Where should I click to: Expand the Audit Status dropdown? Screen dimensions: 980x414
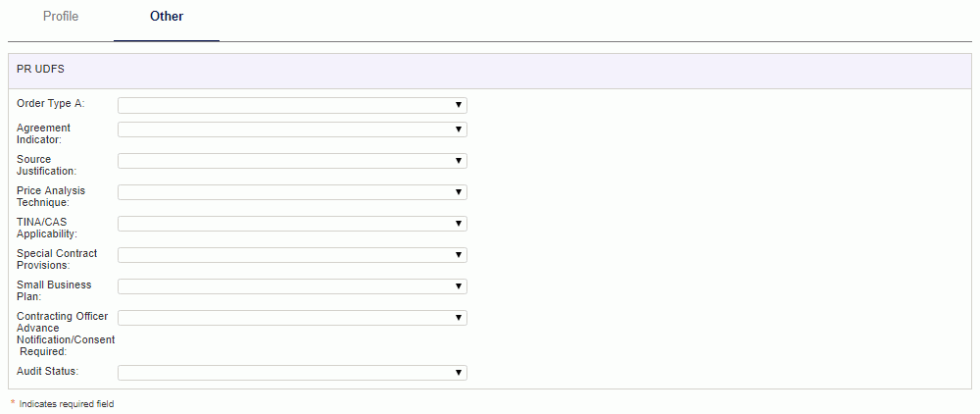(x=292, y=373)
